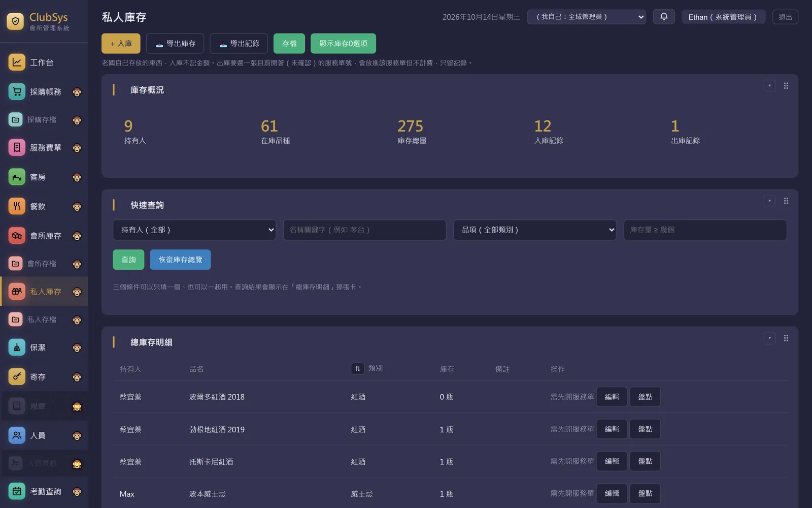Image resolution: width=812 pixels, height=508 pixels.
Task: Open the 持有人（全部）dropdown
Action: pyautogui.click(x=194, y=230)
